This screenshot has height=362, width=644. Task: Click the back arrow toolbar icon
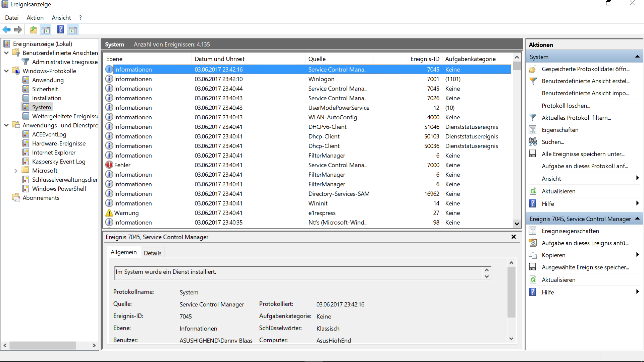coord(6,30)
